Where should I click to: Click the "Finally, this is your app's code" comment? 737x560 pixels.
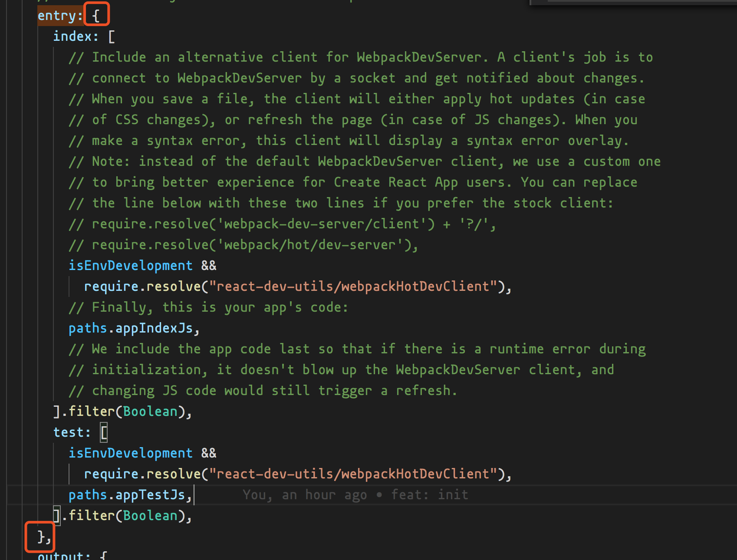pos(208,307)
